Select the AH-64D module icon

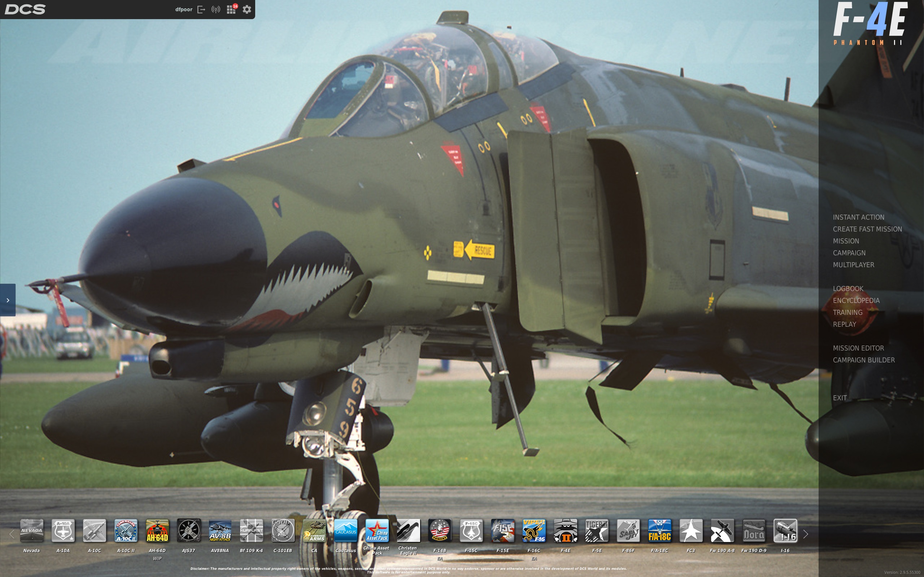tap(157, 530)
